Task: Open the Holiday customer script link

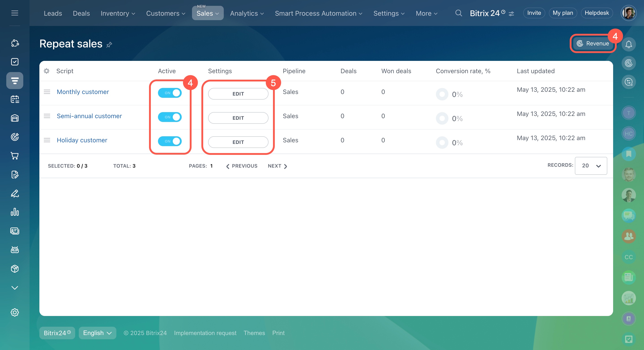Action: (x=82, y=140)
